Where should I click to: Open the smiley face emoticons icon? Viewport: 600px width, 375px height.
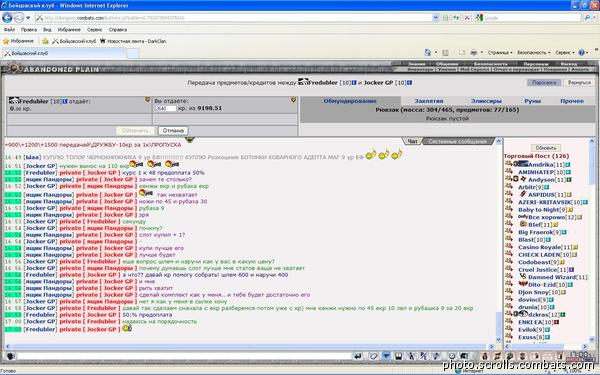[452, 356]
